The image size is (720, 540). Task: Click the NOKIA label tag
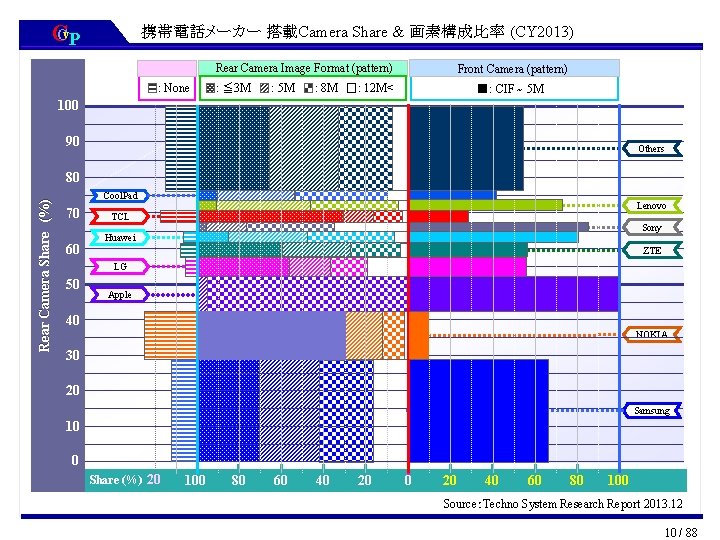(x=652, y=334)
